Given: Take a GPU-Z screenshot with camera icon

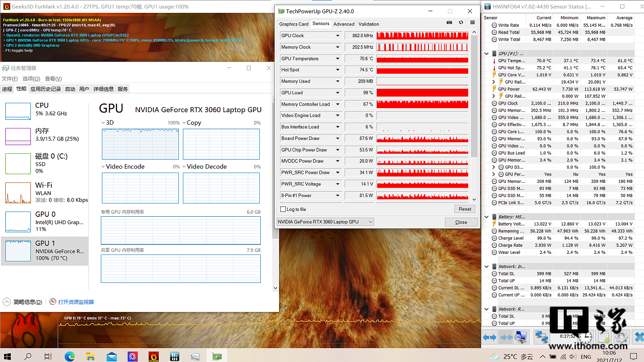Looking at the screenshot, I should click(449, 22).
